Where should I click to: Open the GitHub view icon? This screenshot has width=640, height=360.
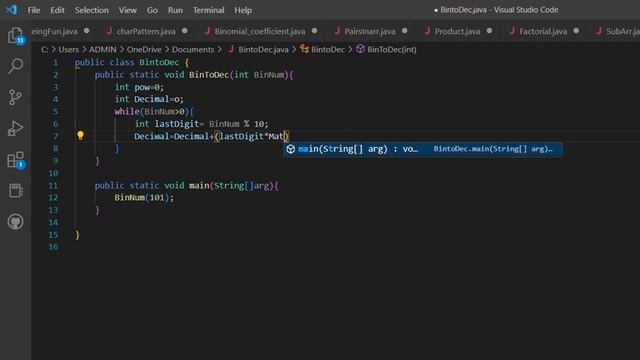coord(16,222)
